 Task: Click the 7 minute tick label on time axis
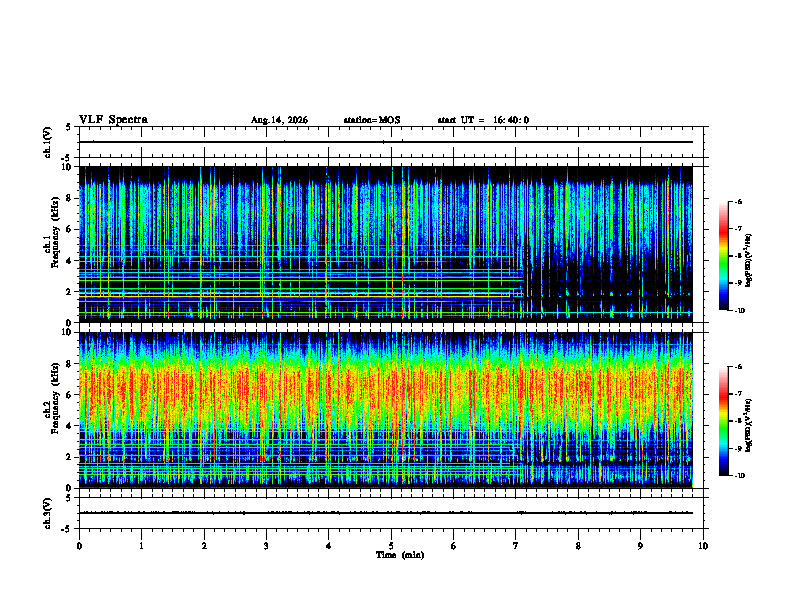[516, 546]
